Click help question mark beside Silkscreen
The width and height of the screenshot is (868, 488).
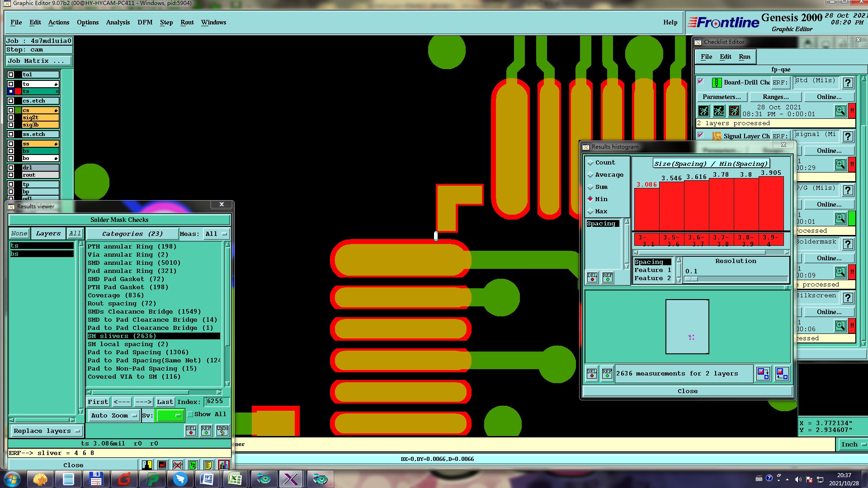[x=848, y=298]
